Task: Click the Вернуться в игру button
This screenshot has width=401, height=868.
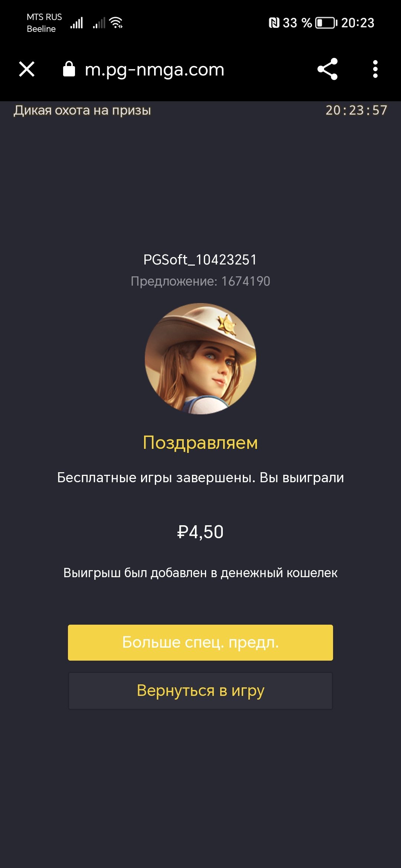Action: click(200, 691)
